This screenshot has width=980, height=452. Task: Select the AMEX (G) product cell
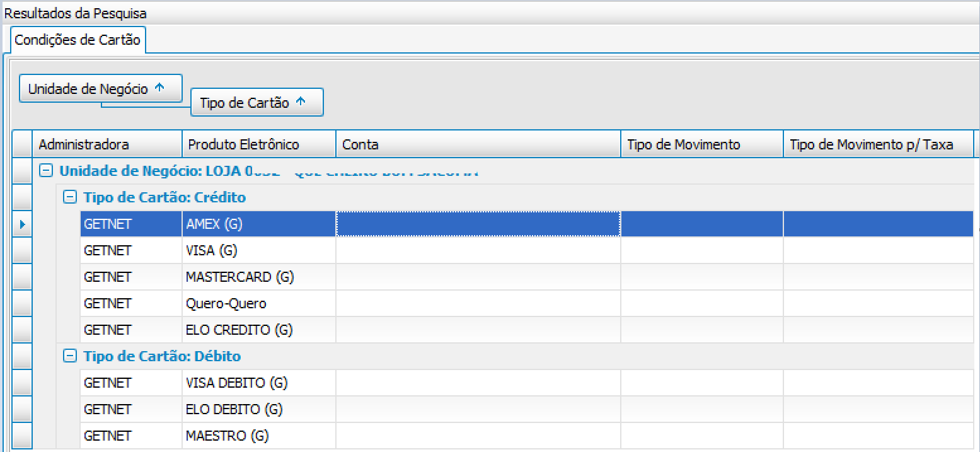[259, 224]
